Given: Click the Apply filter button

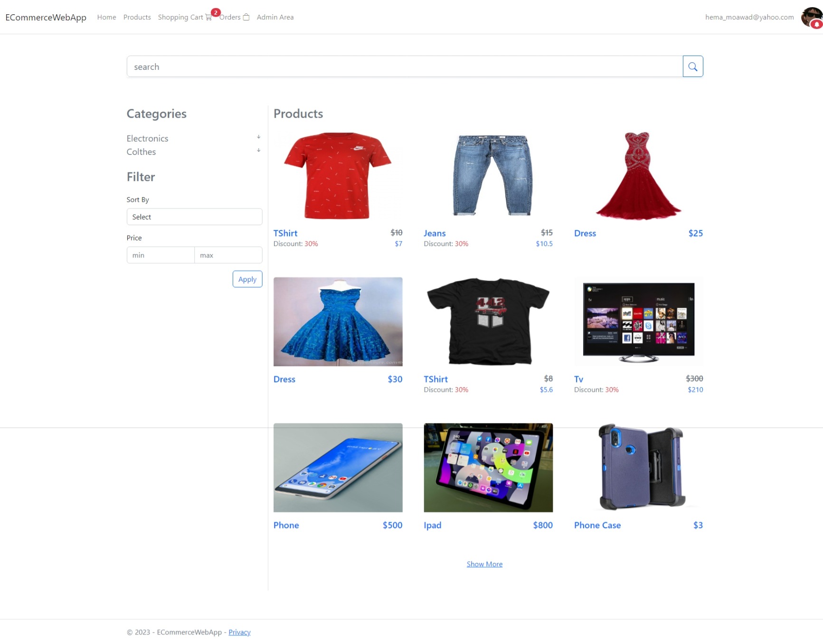Looking at the screenshot, I should click(x=247, y=279).
